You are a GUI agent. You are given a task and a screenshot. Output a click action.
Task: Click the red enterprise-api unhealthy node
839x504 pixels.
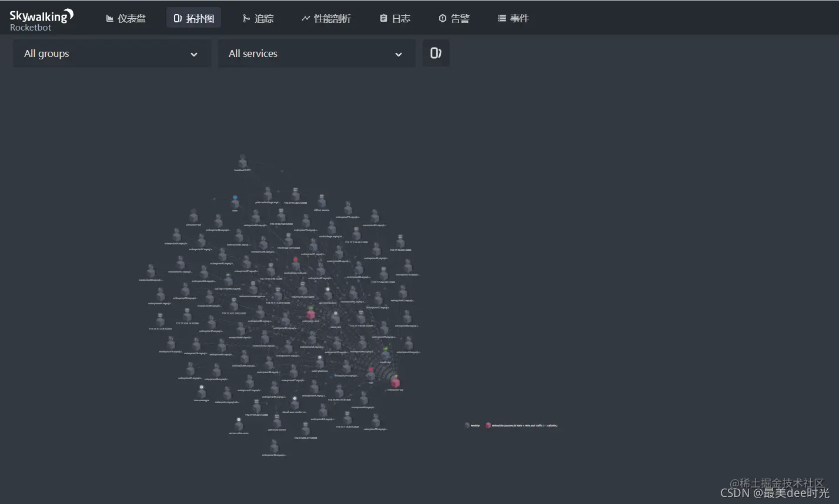coord(395,382)
